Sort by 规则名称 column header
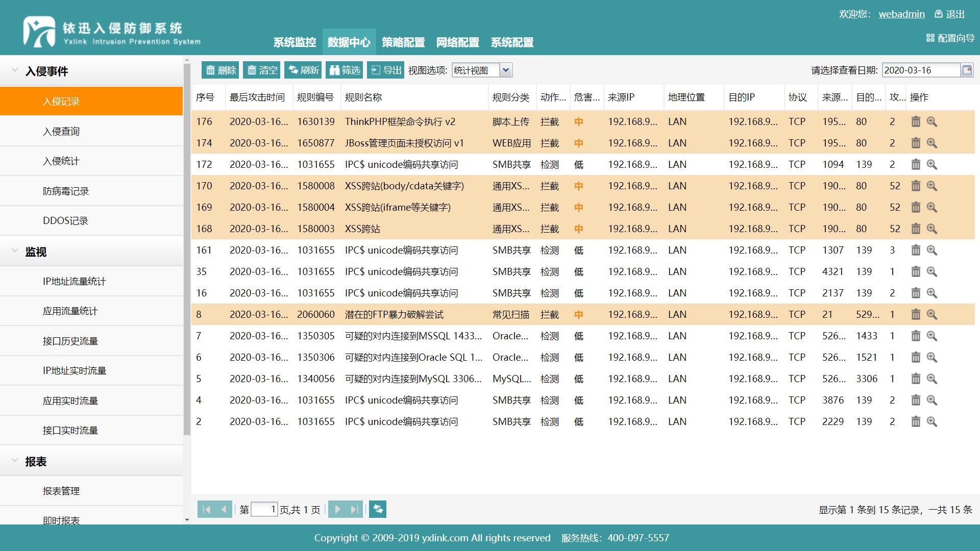This screenshot has width=980, height=551. (x=414, y=97)
